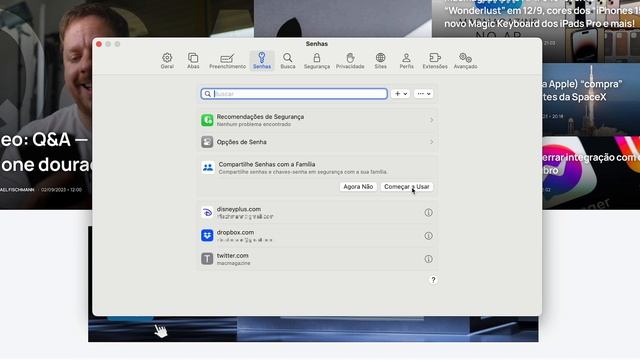Switch to the Abas tab

tap(193, 61)
